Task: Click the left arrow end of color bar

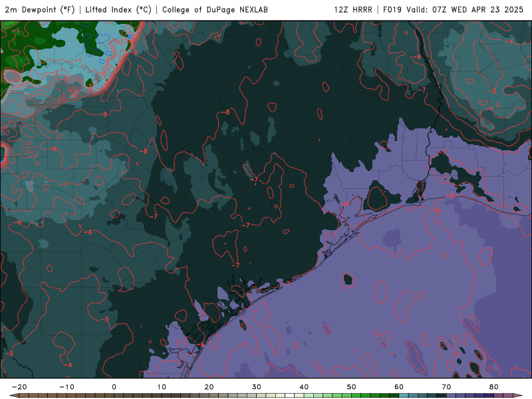Action: click(x=13, y=396)
